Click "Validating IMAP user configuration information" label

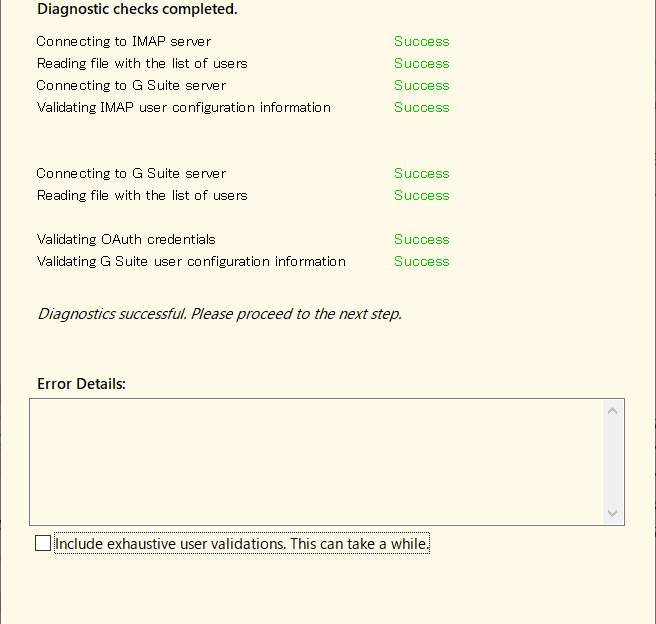[x=183, y=107]
